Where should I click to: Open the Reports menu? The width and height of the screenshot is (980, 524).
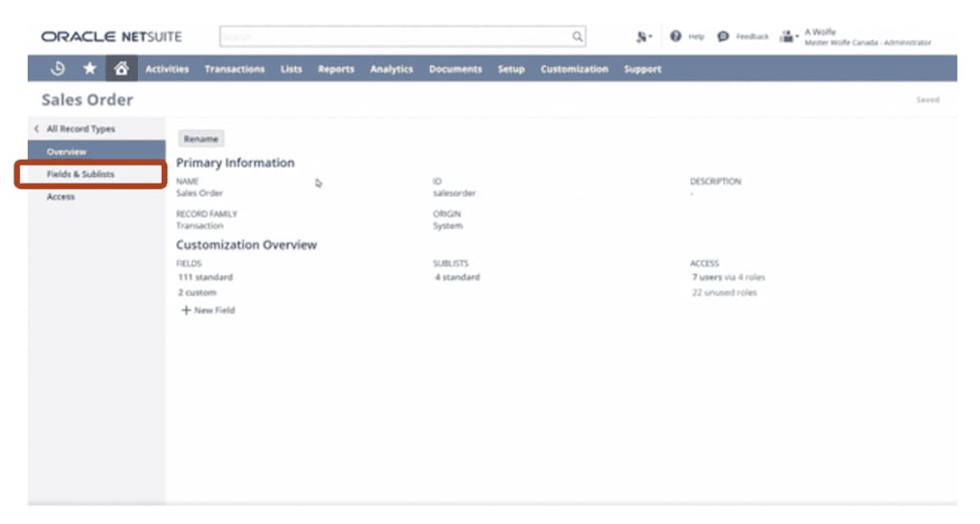336,70
